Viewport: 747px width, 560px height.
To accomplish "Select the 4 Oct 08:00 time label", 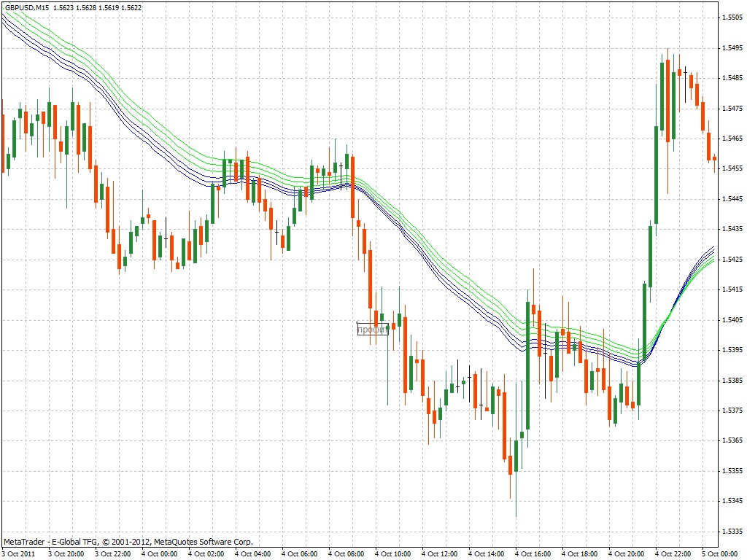I will pos(347,554).
